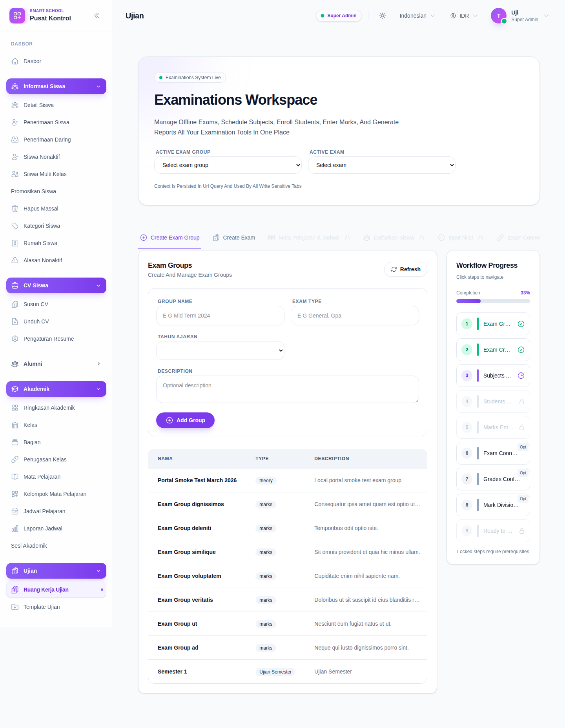Image resolution: width=565 pixels, height=728 pixels.
Task: Click the user avatar T
Action: click(x=499, y=16)
